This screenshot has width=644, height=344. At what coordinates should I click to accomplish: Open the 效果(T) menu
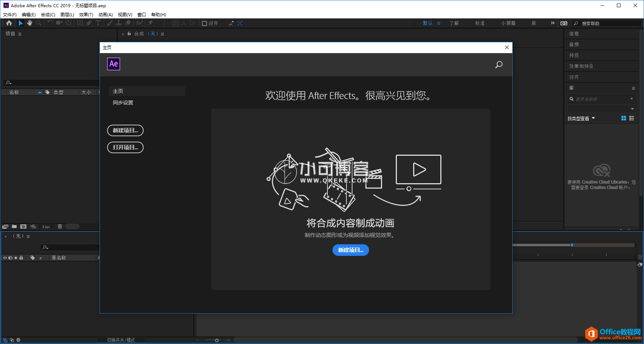coord(86,14)
